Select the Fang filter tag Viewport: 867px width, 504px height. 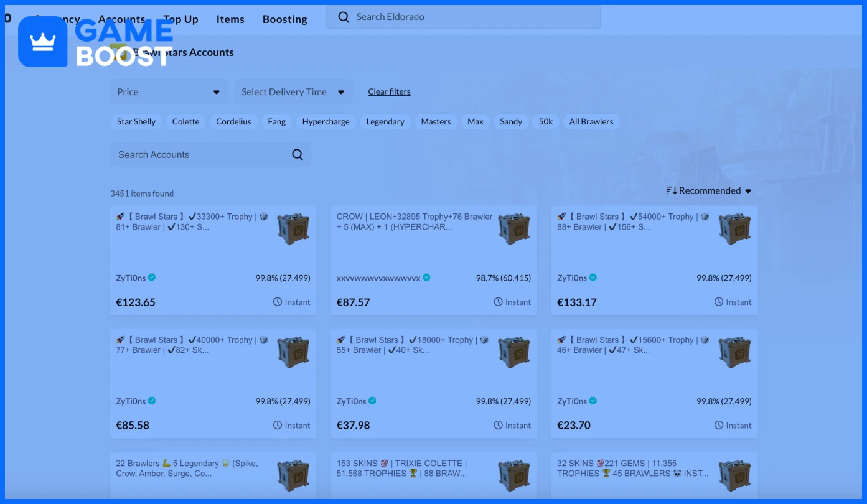click(x=277, y=121)
